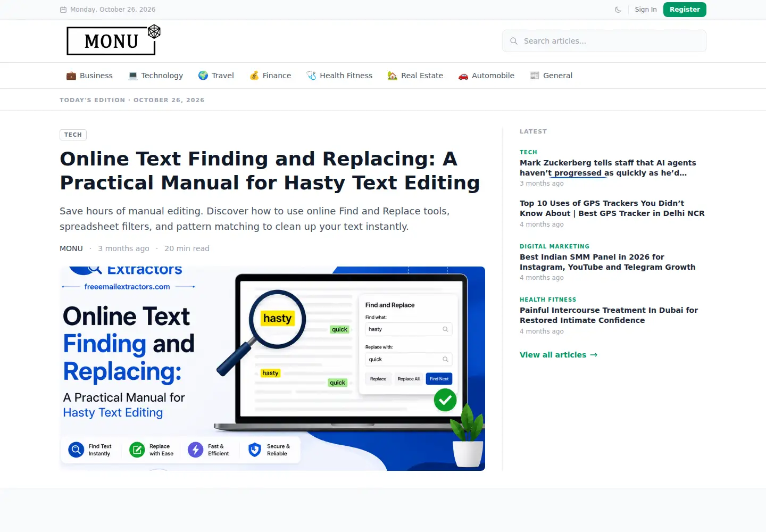Viewport: 766px width, 532px height.
Task: Click the Register button
Action: coord(685,10)
